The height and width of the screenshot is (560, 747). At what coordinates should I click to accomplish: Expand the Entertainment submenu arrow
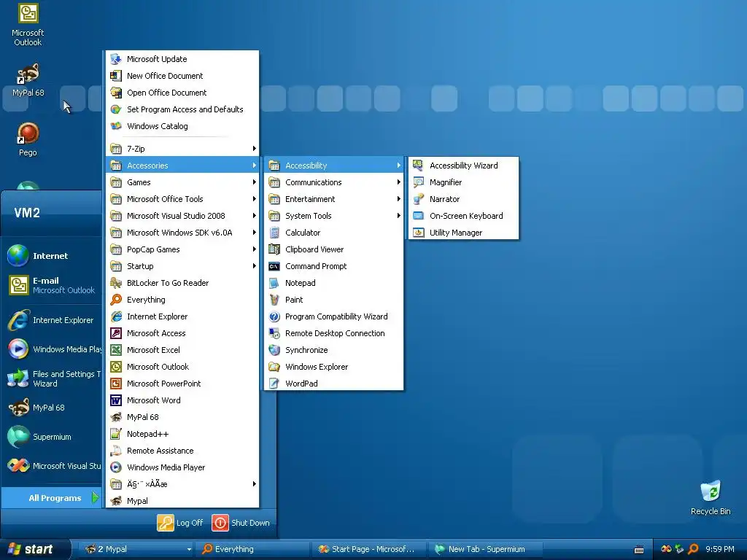(399, 199)
